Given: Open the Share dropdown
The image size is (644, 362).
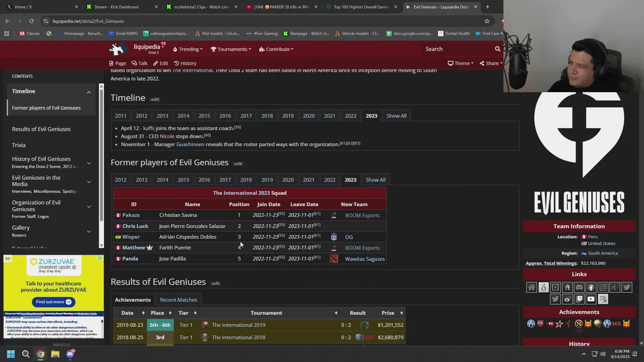Looking at the screenshot, I should (491, 63).
